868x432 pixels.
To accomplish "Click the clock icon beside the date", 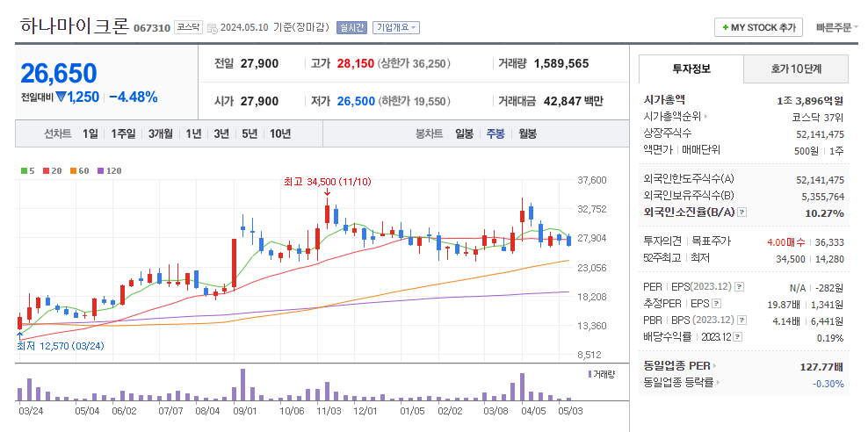I will (213, 27).
